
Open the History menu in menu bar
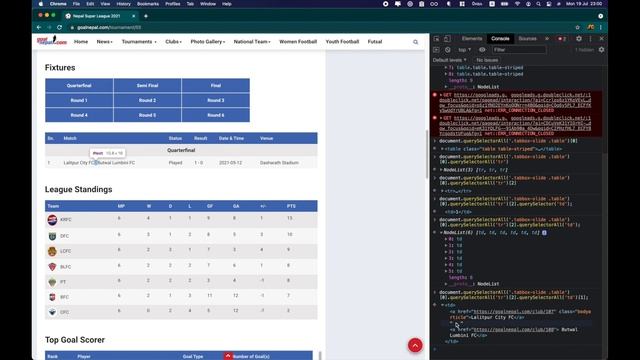[123, 4]
